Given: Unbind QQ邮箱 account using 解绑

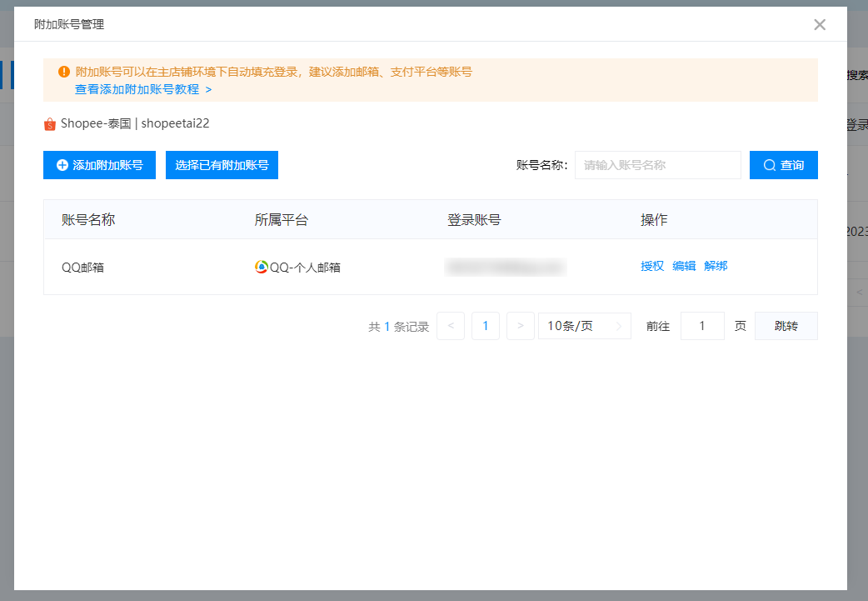Looking at the screenshot, I should [716, 266].
